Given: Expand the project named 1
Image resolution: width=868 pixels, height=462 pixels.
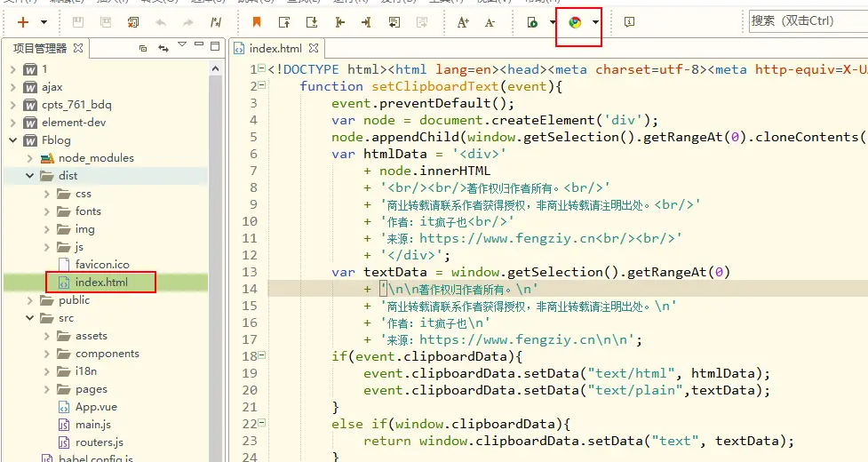Looking at the screenshot, I should (x=13, y=69).
